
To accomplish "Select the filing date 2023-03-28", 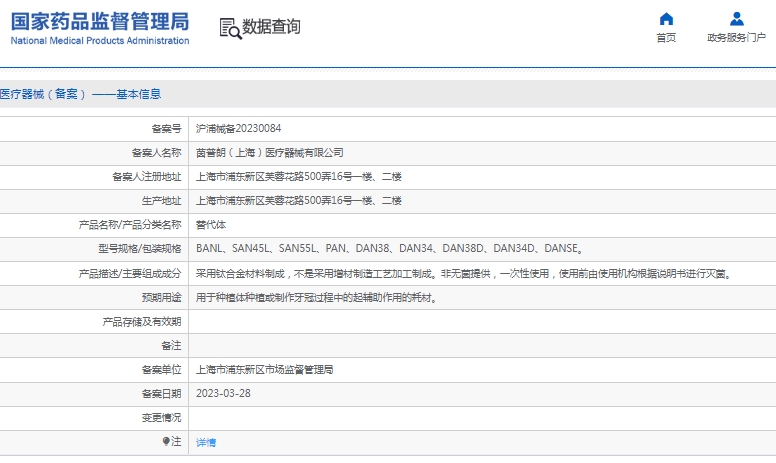I will point(223,393).
